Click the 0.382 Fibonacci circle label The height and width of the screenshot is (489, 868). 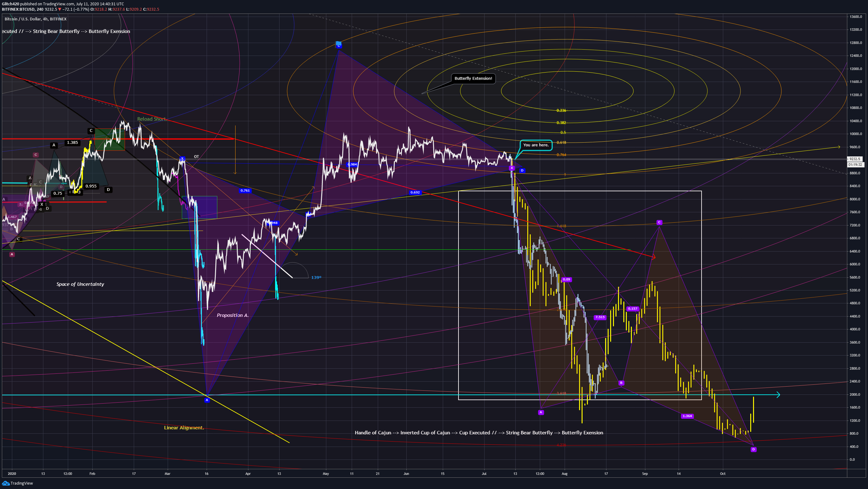point(561,123)
